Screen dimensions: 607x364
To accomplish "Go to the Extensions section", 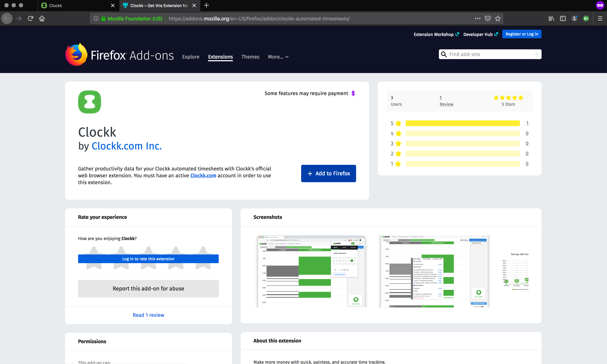I will 220,57.
